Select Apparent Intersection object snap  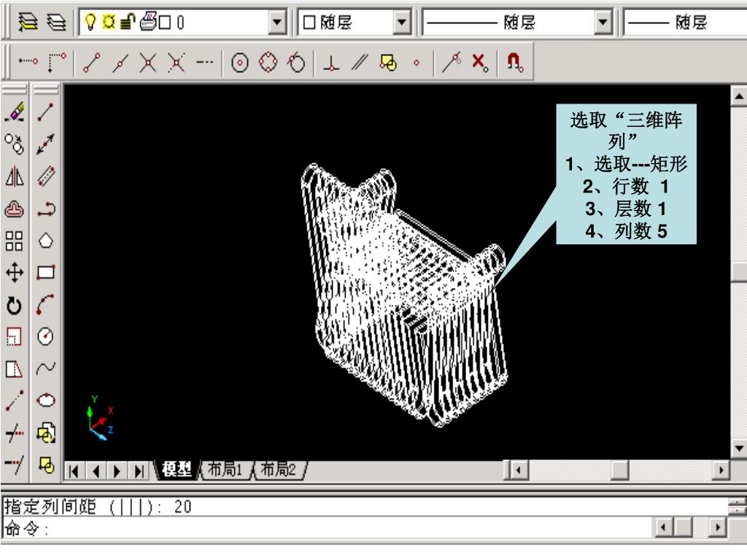click(177, 63)
